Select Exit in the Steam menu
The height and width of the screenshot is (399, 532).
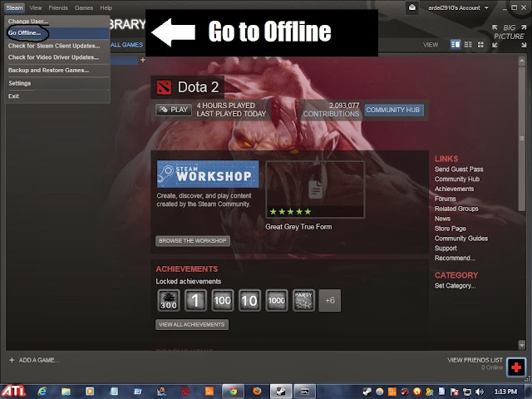(57, 96)
